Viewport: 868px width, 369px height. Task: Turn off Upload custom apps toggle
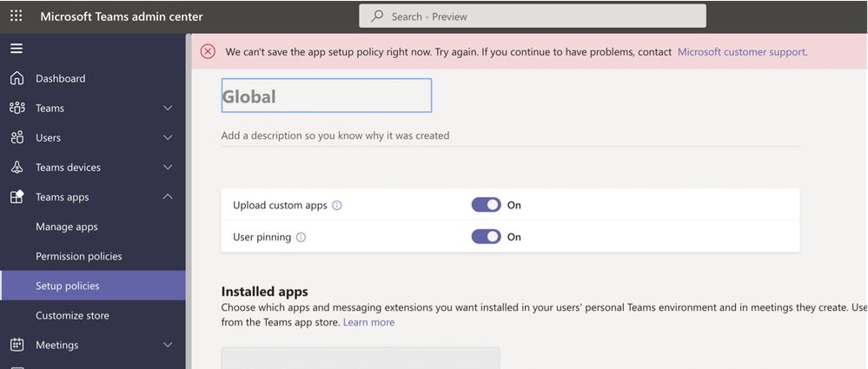(x=486, y=205)
